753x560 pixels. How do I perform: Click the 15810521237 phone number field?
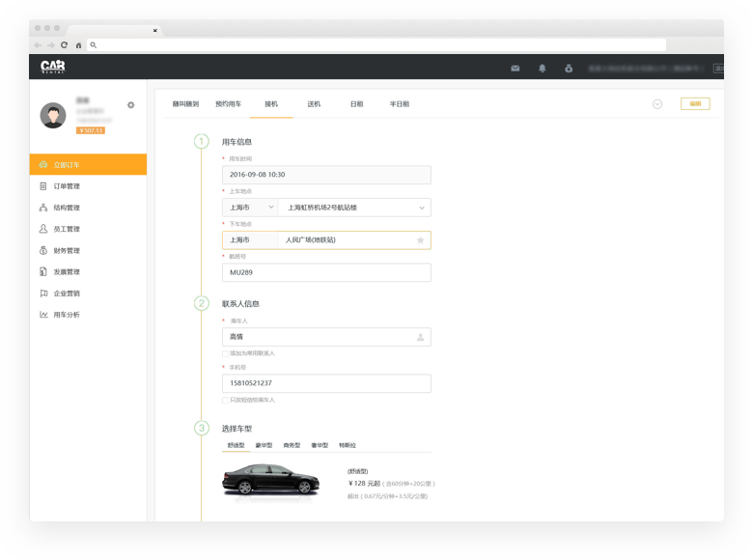(326, 383)
